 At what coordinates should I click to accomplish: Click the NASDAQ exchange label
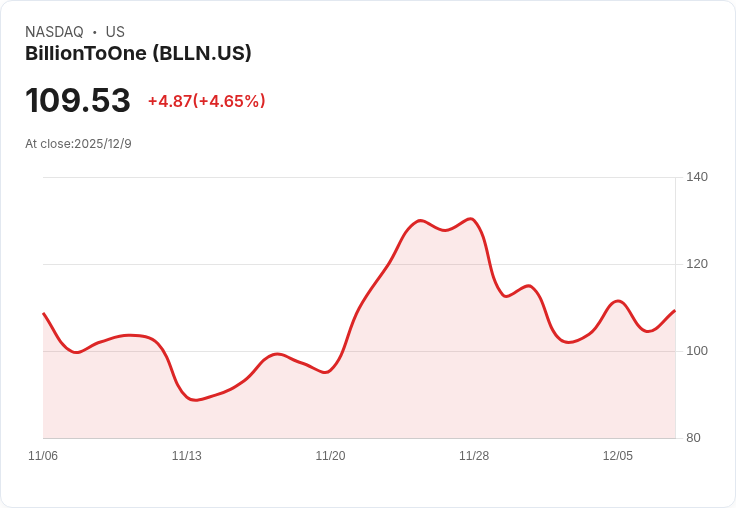coord(54,31)
